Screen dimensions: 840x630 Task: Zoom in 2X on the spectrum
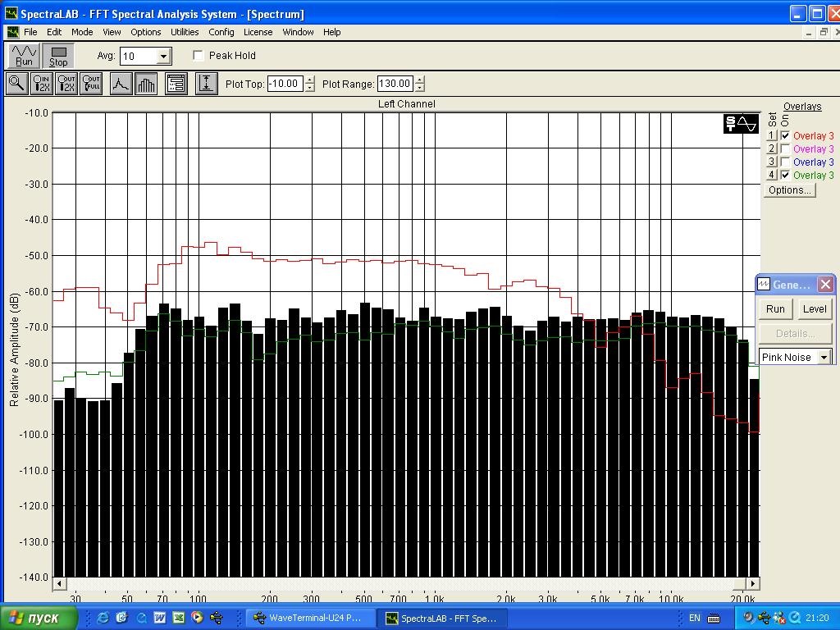tap(41, 84)
